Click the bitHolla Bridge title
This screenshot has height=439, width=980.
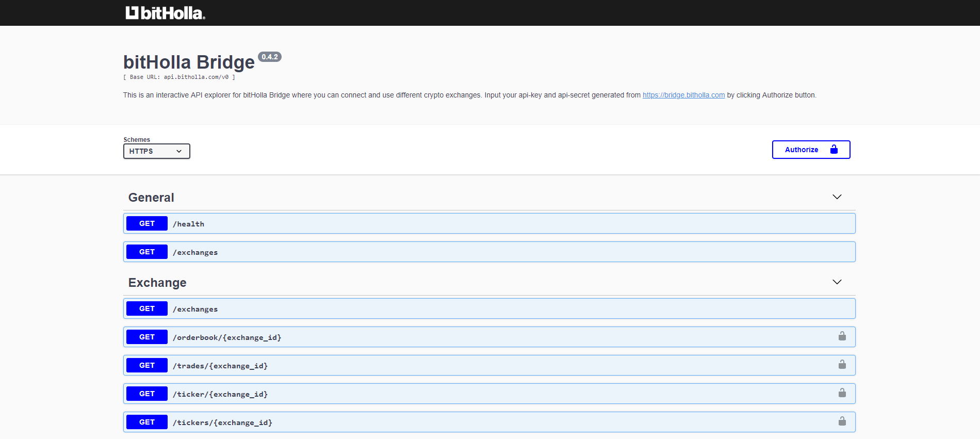[x=189, y=62]
